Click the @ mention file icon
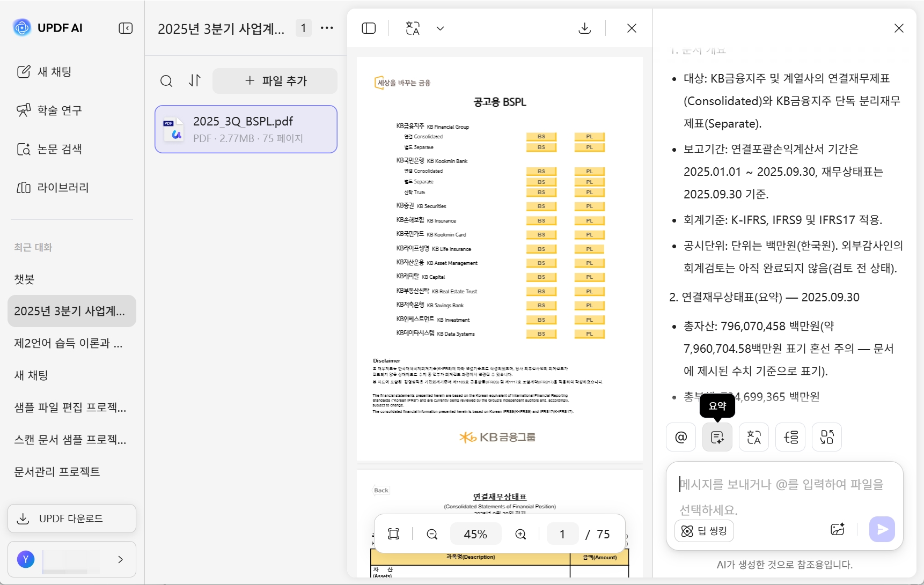The height and width of the screenshot is (585, 924). tap(681, 437)
